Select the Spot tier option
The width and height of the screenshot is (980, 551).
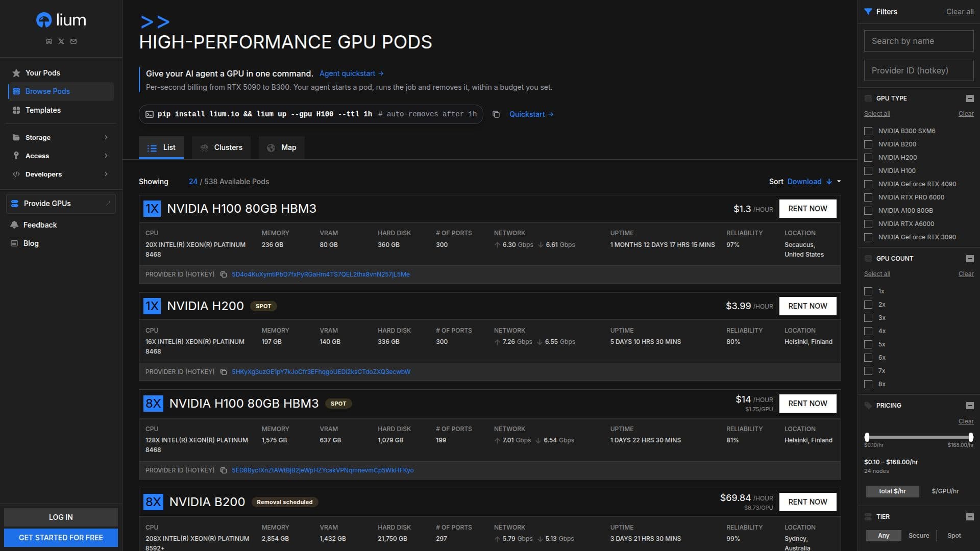[x=954, y=536]
